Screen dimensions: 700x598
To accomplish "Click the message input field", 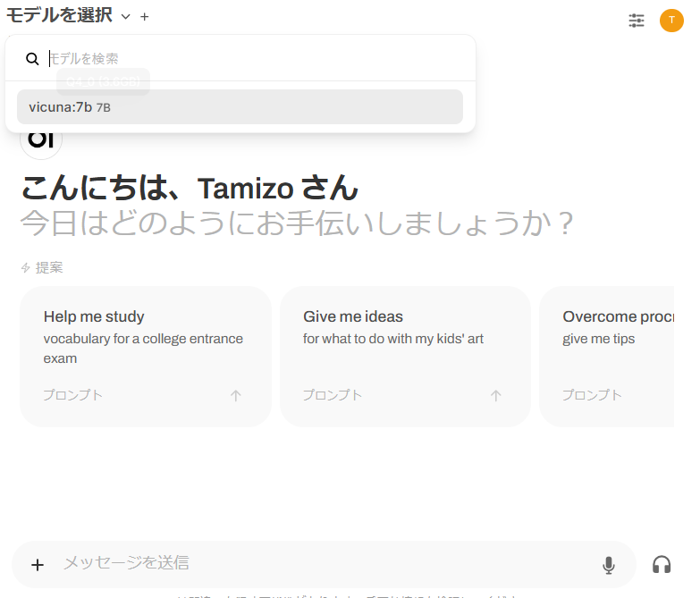I will coord(326,563).
